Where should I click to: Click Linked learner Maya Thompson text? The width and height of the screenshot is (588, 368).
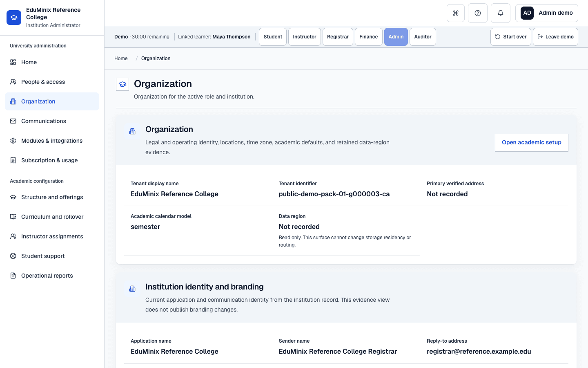pos(214,37)
